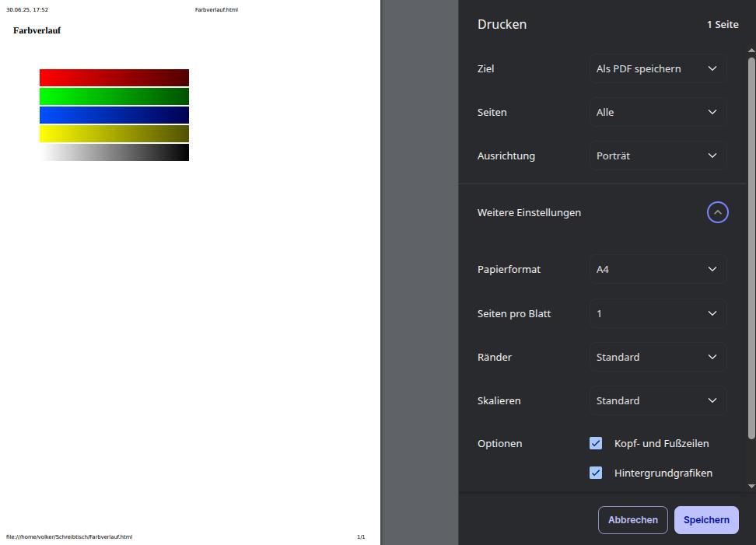Viewport: 756px width, 545px height.
Task: Click the file path footer in preview
Action: tap(69, 536)
